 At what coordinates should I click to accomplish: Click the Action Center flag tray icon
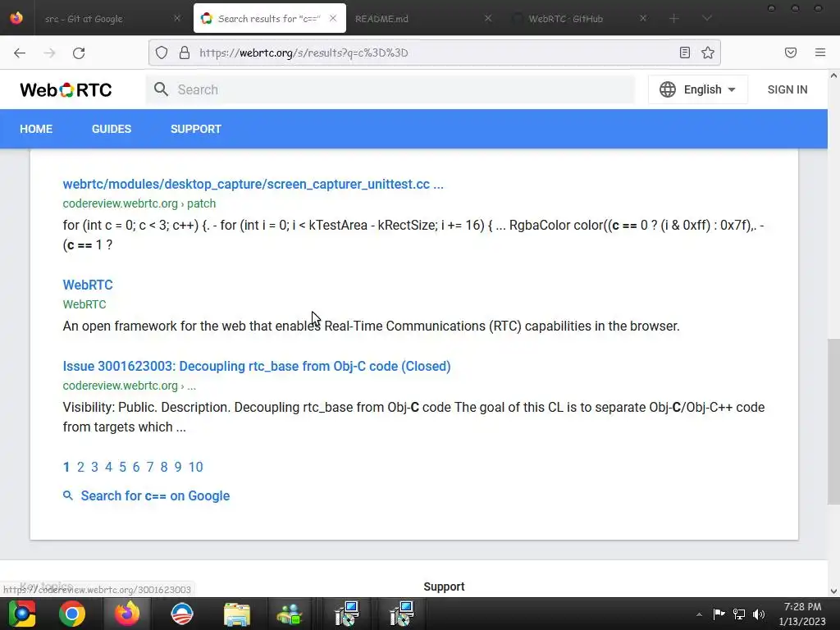pyautogui.click(x=719, y=614)
